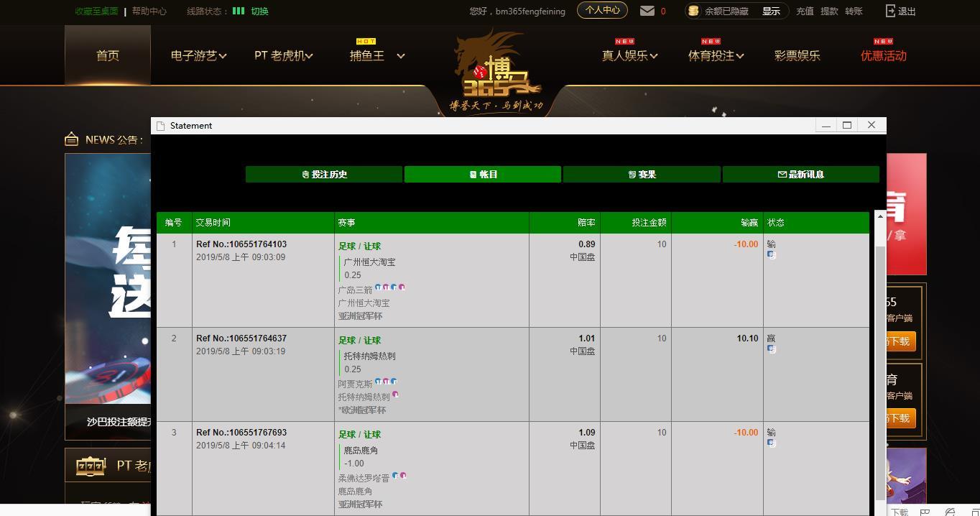Open the mail inbox envelope icon
Screen dimensions: 980x516
[x=647, y=11]
